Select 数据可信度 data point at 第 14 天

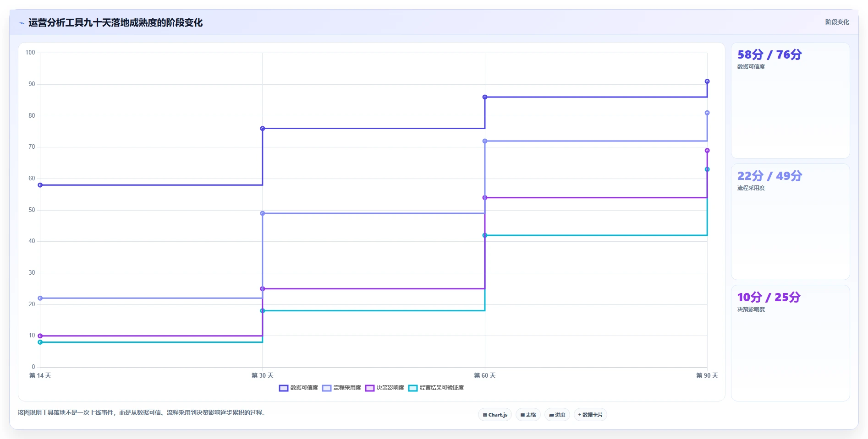pyautogui.click(x=40, y=185)
